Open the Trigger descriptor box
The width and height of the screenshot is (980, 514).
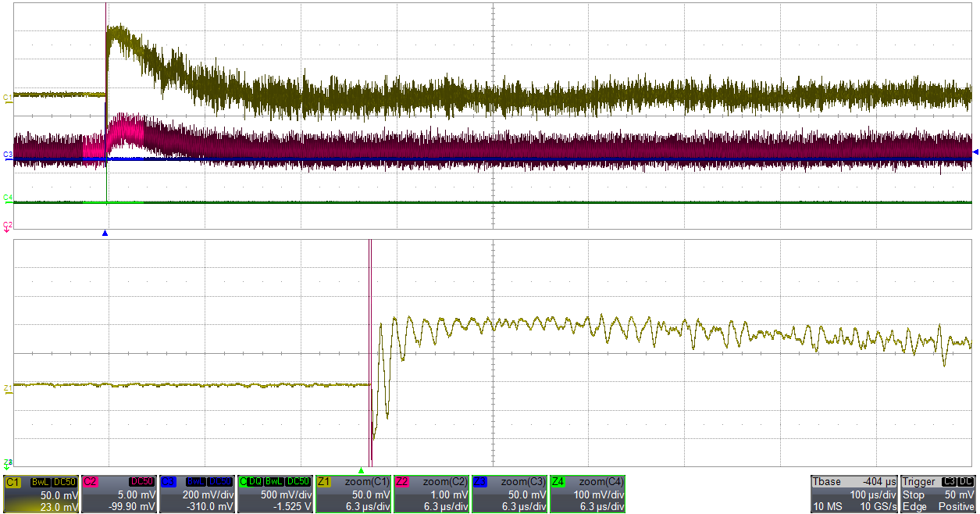pyautogui.click(x=939, y=494)
